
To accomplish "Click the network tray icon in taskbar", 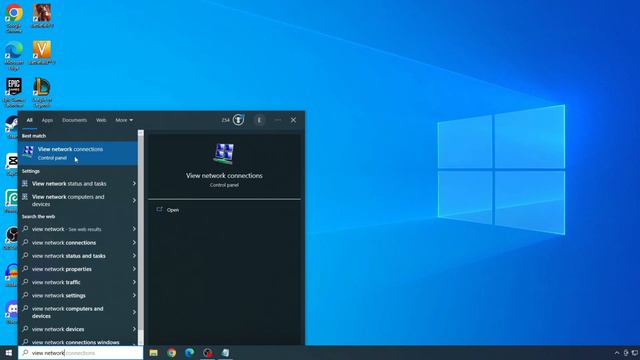I will pos(635,353).
